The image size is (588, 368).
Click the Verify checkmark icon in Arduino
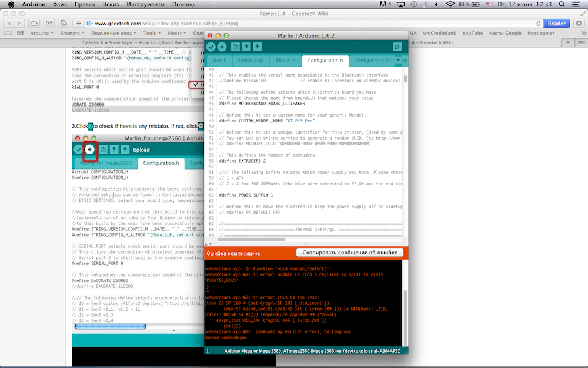pyautogui.click(x=211, y=47)
